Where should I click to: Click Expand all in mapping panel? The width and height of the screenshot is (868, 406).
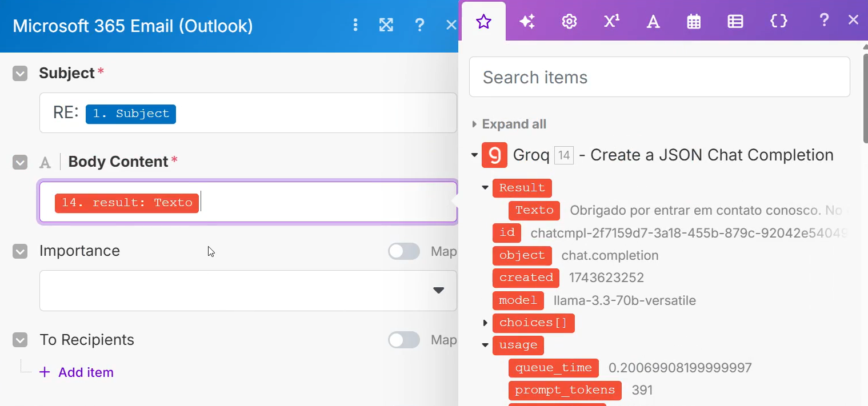(514, 124)
